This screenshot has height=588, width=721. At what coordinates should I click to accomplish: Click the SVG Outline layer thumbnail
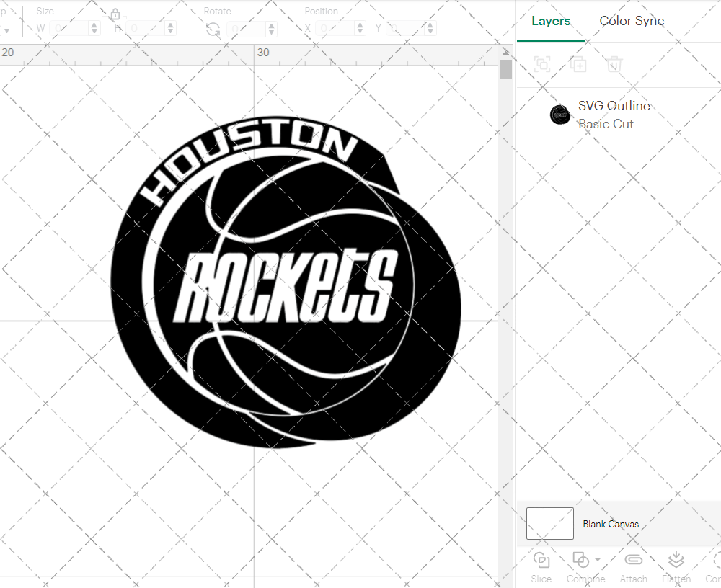560,115
